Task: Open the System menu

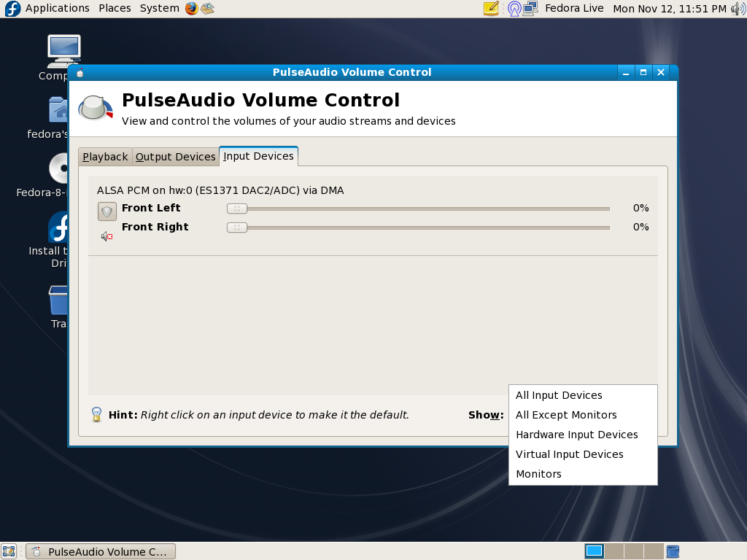Action: click(160, 9)
